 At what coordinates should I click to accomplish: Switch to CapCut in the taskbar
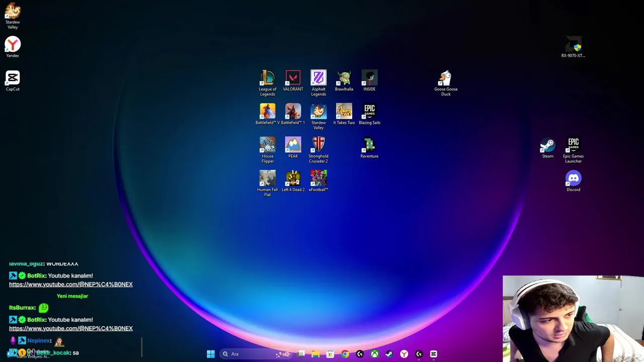coord(434,354)
